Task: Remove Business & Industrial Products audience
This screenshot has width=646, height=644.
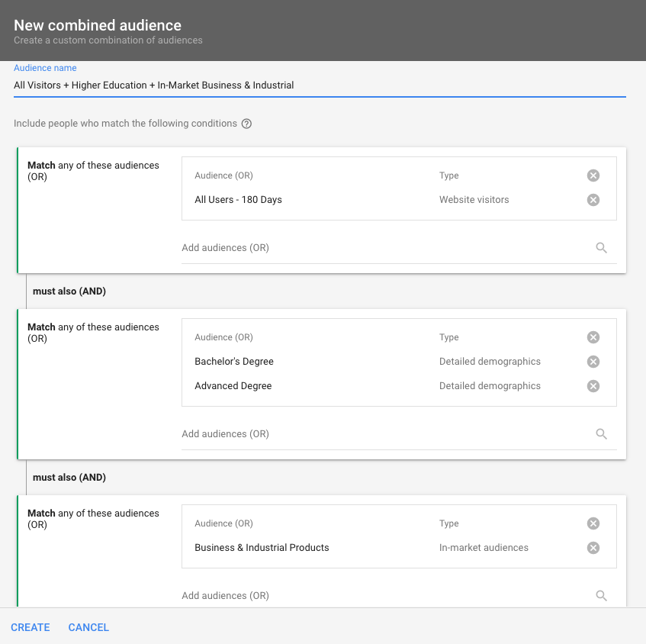Action: click(x=593, y=548)
